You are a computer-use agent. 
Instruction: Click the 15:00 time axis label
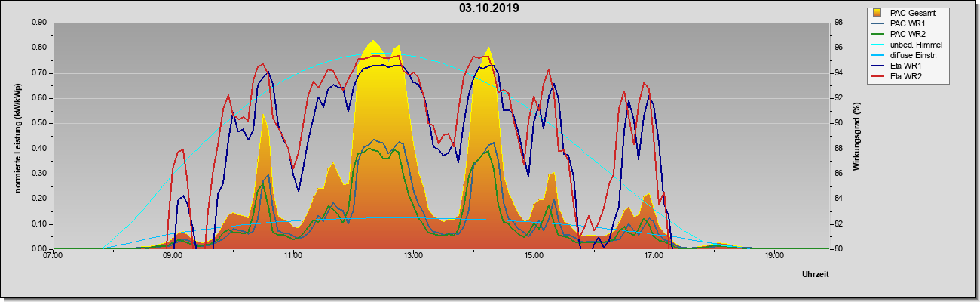(x=533, y=255)
